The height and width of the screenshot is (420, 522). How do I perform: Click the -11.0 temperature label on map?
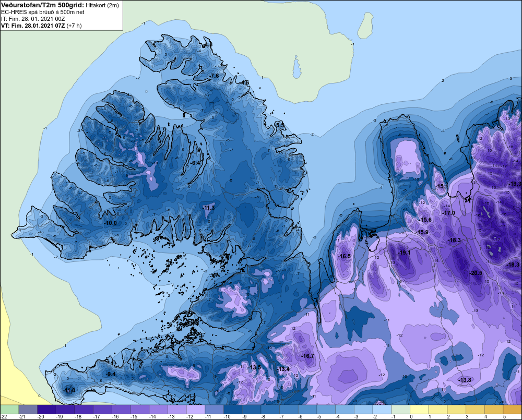pyautogui.click(x=69, y=390)
